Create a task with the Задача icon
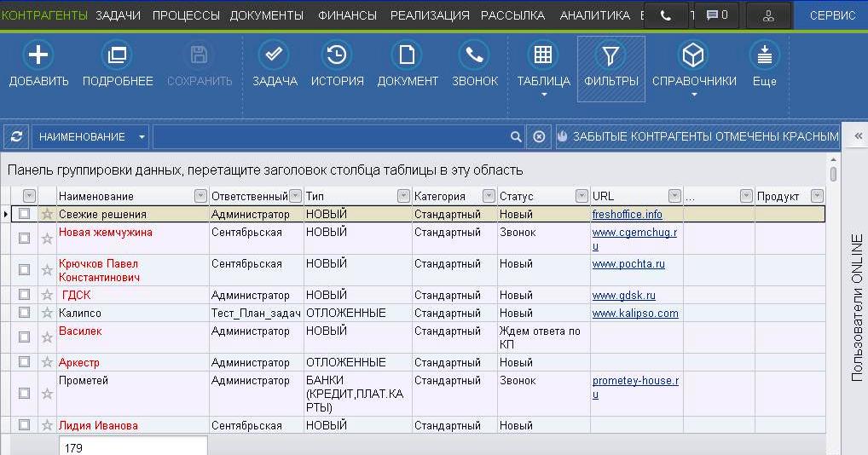Screen dimensions: 868x455 pos(274,55)
